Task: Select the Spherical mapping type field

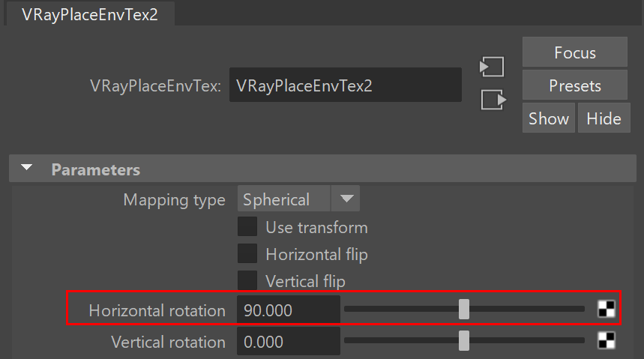Action: coord(283,199)
